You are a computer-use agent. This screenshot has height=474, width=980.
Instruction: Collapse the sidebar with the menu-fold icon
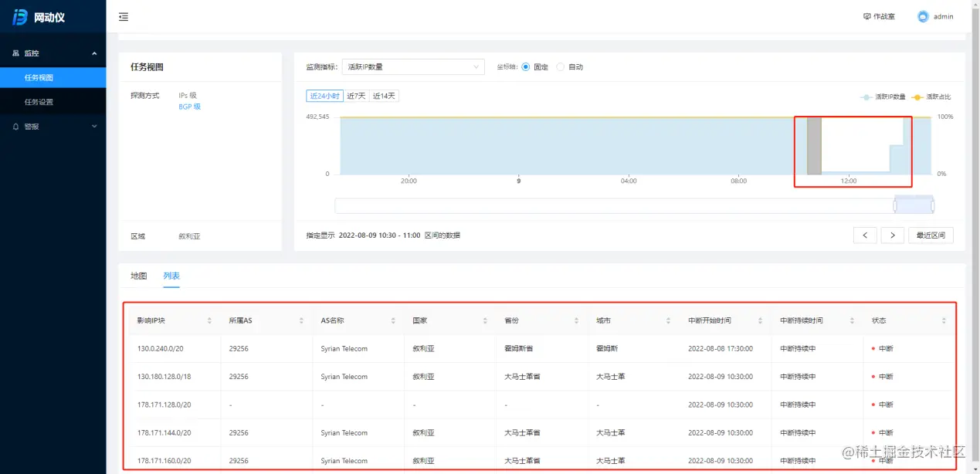click(x=124, y=17)
